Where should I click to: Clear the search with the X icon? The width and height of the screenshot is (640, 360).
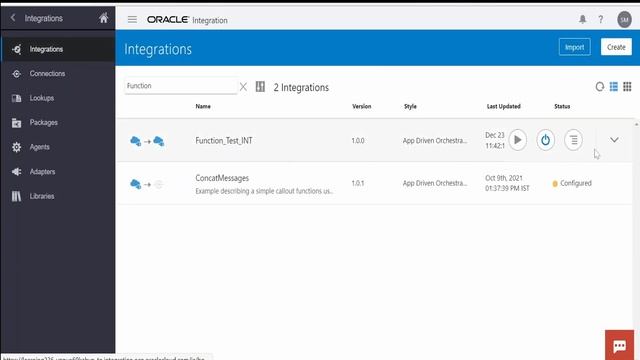[x=243, y=87]
